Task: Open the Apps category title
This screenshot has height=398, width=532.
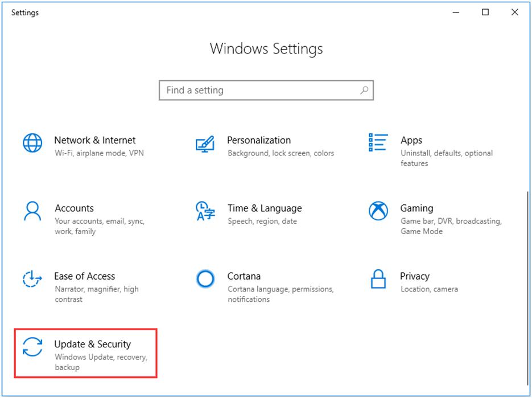Action: (411, 140)
